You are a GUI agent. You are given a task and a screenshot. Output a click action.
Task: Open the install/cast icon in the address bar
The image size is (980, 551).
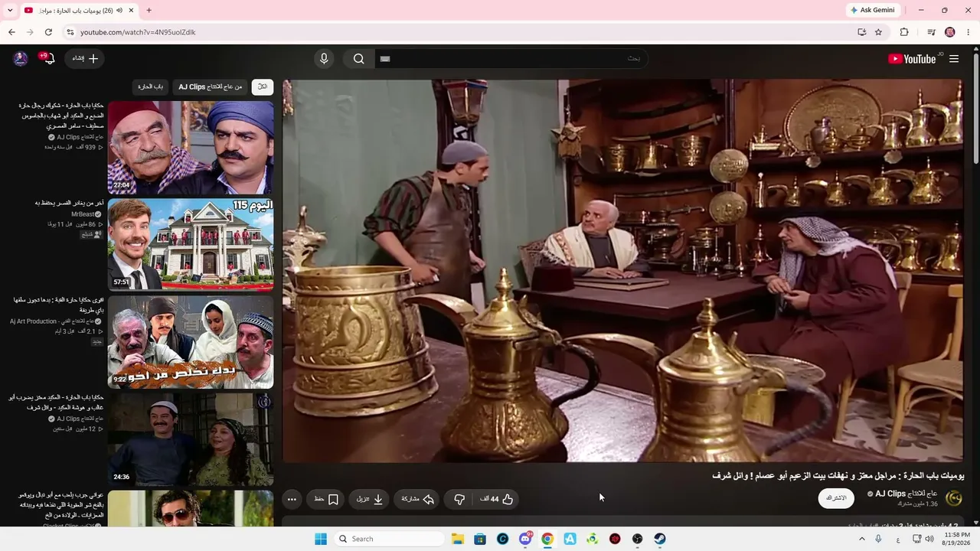pyautogui.click(x=861, y=32)
